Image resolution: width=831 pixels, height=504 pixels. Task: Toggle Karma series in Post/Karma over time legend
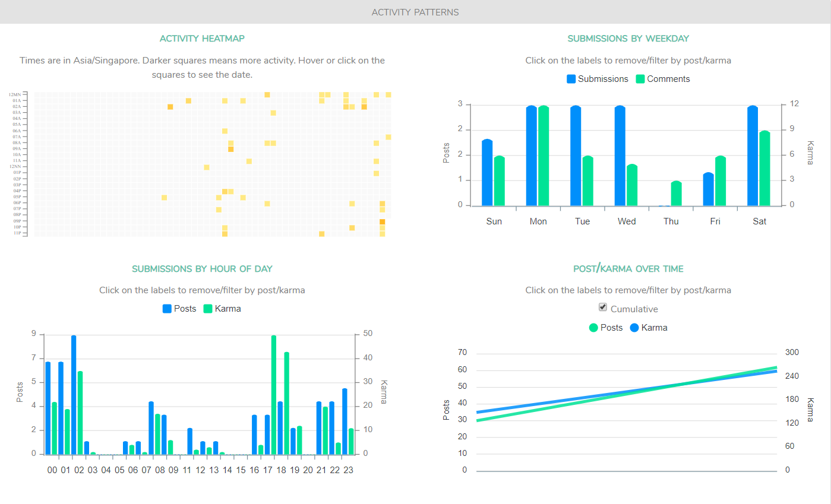coord(649,328)
